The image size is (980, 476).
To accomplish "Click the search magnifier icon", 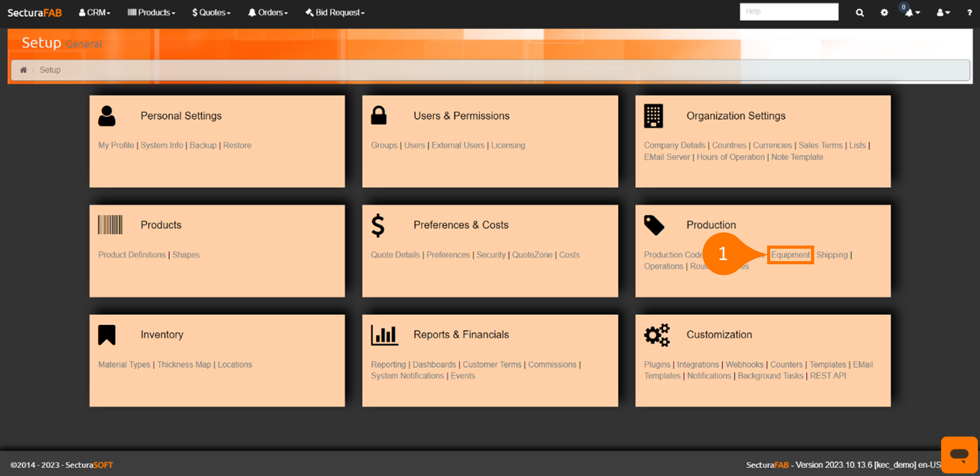I will [859, 13].
